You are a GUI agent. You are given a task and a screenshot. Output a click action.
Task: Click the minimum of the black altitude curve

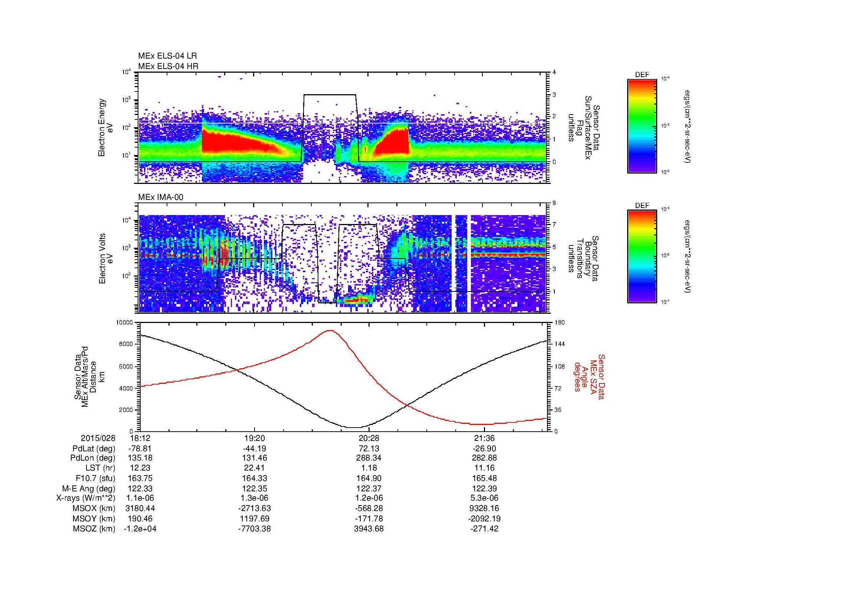(x=355, y=428)
